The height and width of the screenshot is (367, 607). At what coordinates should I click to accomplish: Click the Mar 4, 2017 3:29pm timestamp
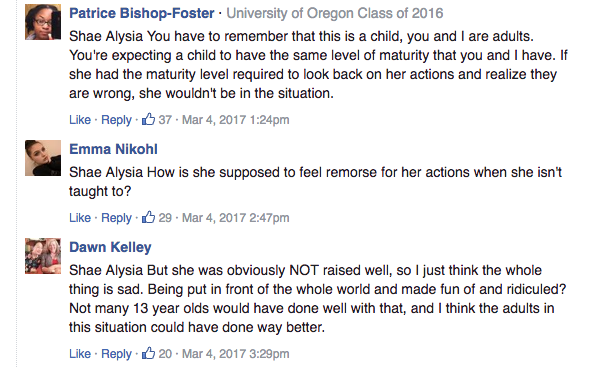(x=235, y=353)
